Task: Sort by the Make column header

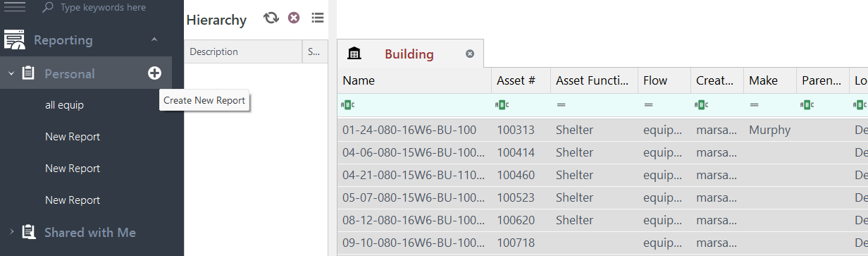Action: tap(770, 80)
